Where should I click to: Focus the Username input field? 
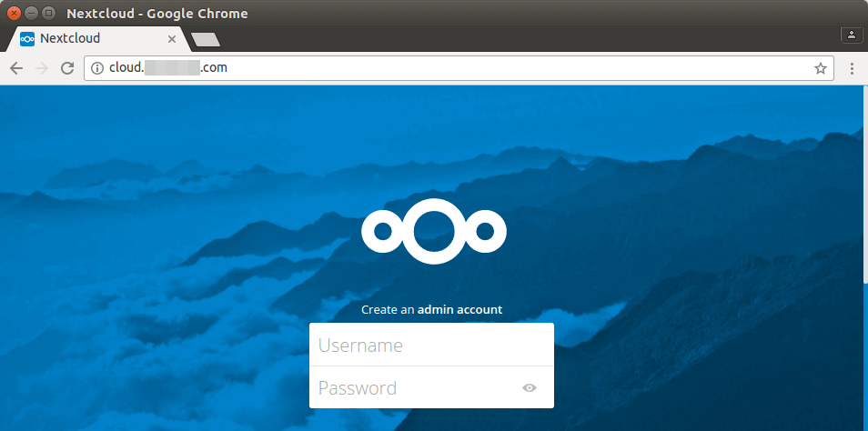point(431,345)
